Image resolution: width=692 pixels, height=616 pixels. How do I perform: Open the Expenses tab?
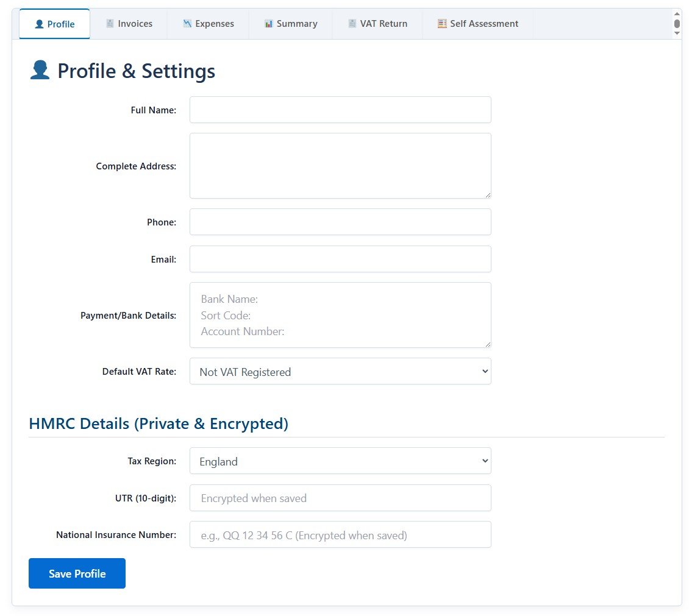click(x=208, y=23)
